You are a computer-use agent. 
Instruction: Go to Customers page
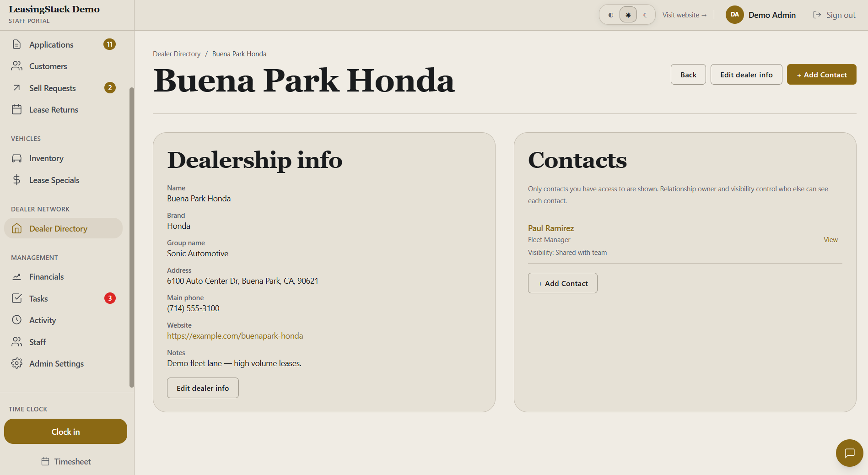tap(64, 66)
